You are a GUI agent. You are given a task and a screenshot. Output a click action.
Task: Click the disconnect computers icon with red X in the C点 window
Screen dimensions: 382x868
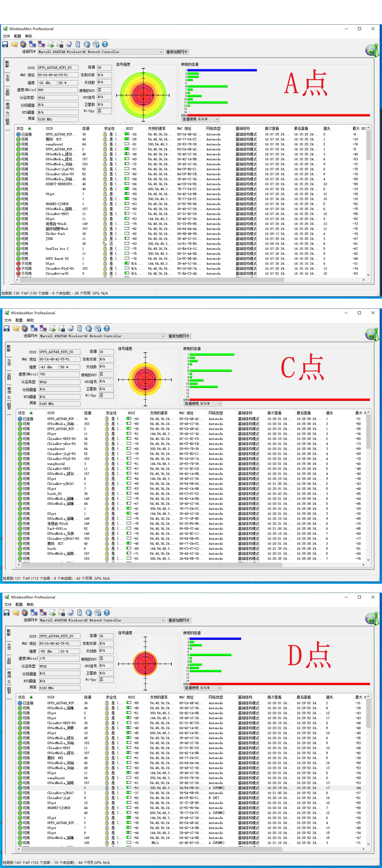(x=43, y=328)
